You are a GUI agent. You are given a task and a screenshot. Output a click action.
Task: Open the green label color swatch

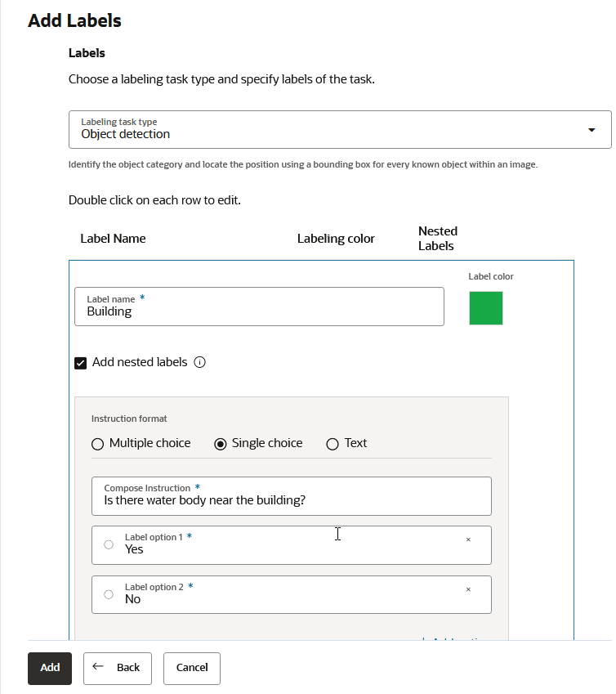click(x=485, y=308)
